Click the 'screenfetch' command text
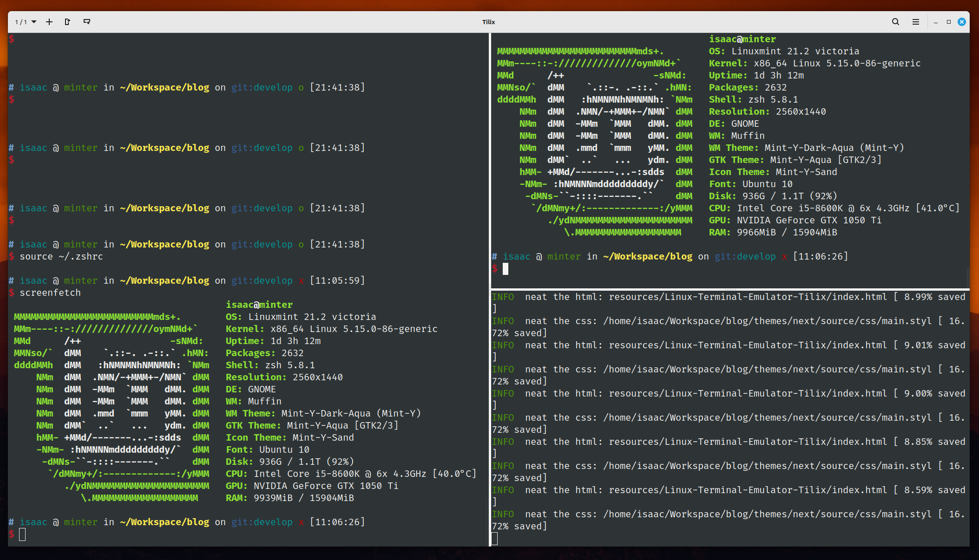The height and width of the screenshot is (560, 979). tap(50, 293)
